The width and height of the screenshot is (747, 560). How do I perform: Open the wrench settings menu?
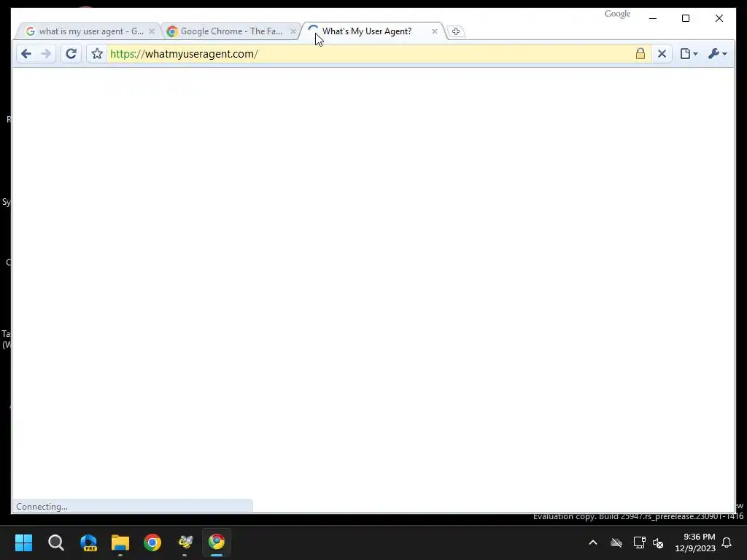(718, 54)
